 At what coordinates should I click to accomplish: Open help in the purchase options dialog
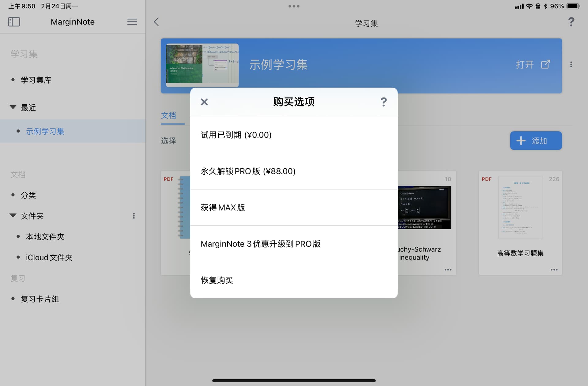point(383,102)
